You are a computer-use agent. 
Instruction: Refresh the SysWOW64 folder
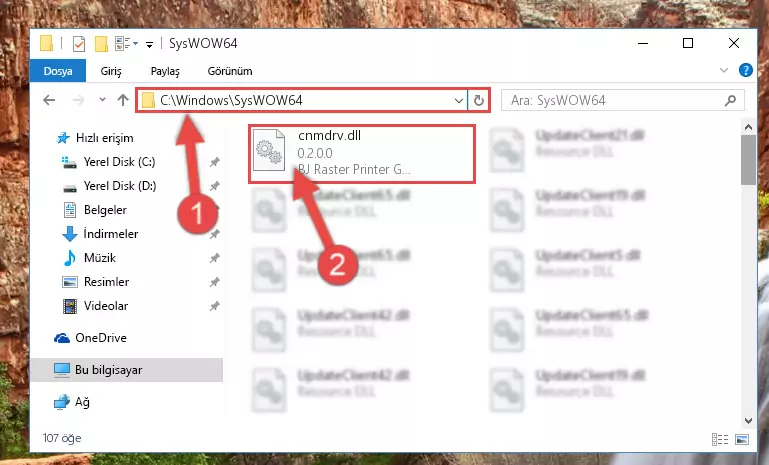click(479, 101)
